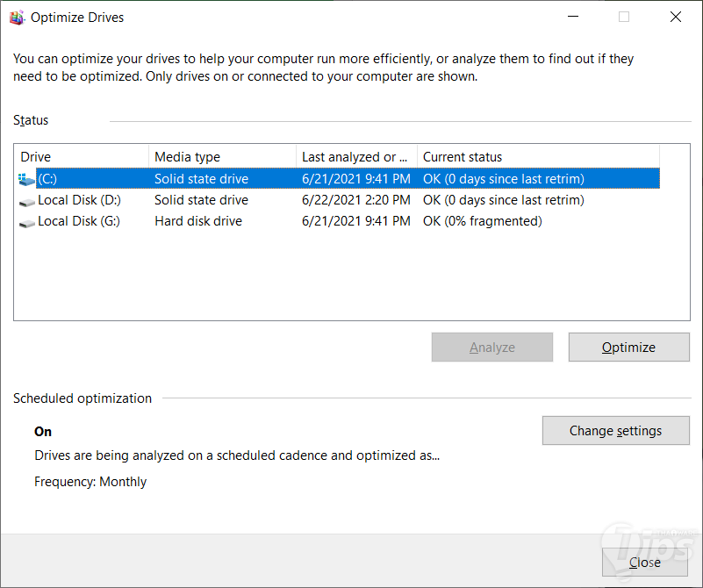Click the G: drive 0% fragmented status
Viewport: 703px width, 588px height.
tap(483, 221)
